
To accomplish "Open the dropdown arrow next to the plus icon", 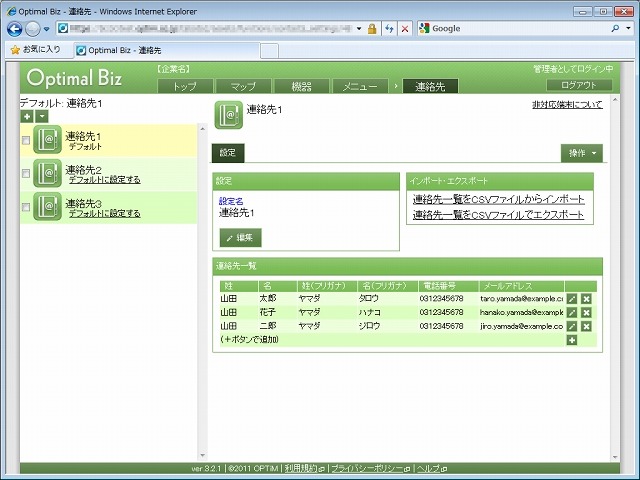I will 42,116.
